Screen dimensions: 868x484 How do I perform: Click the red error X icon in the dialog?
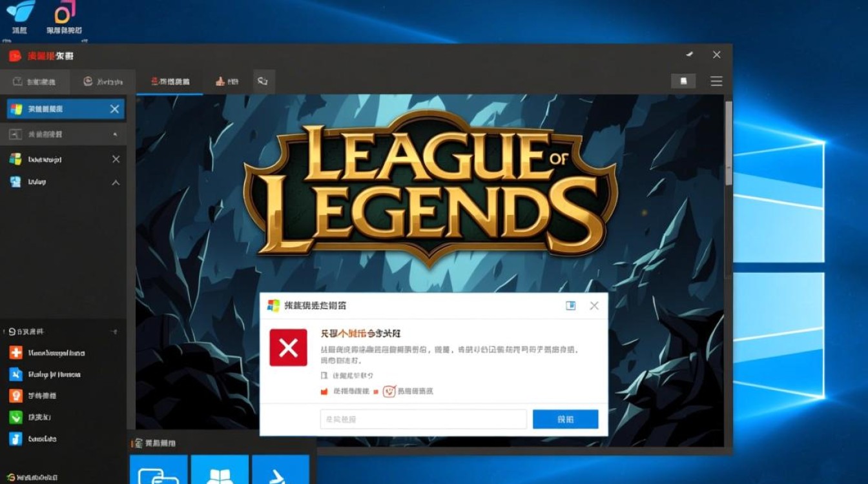point(288,346)
